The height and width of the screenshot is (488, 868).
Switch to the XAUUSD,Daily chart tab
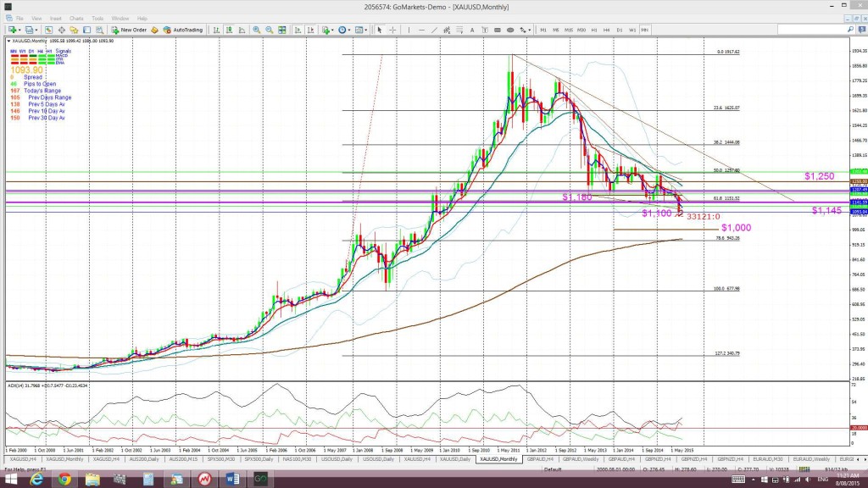pyautogui.click(x=455, y=459)
